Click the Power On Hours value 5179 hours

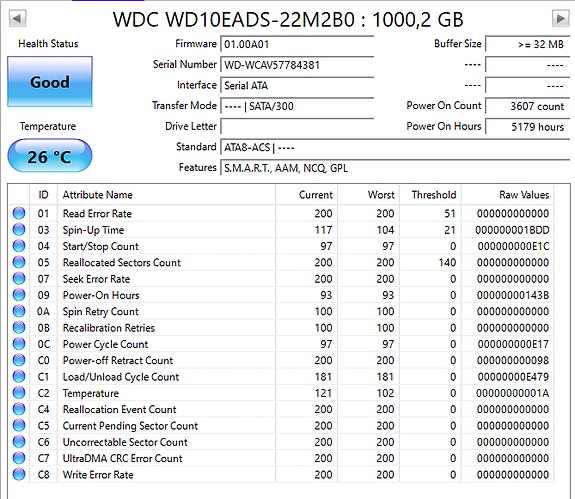coord(528,126)
